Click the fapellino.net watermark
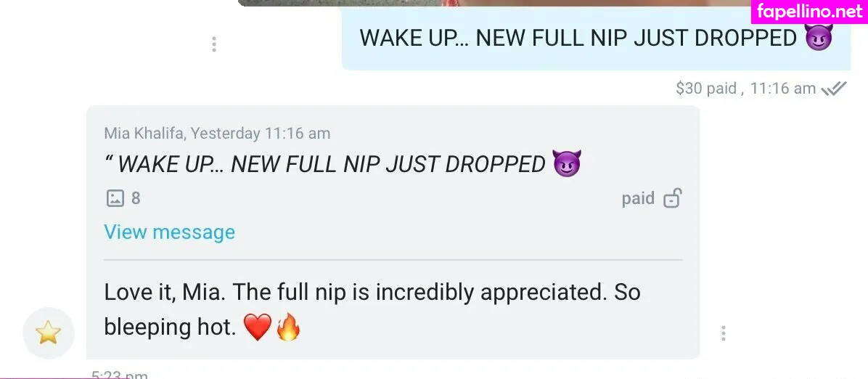 809,12
